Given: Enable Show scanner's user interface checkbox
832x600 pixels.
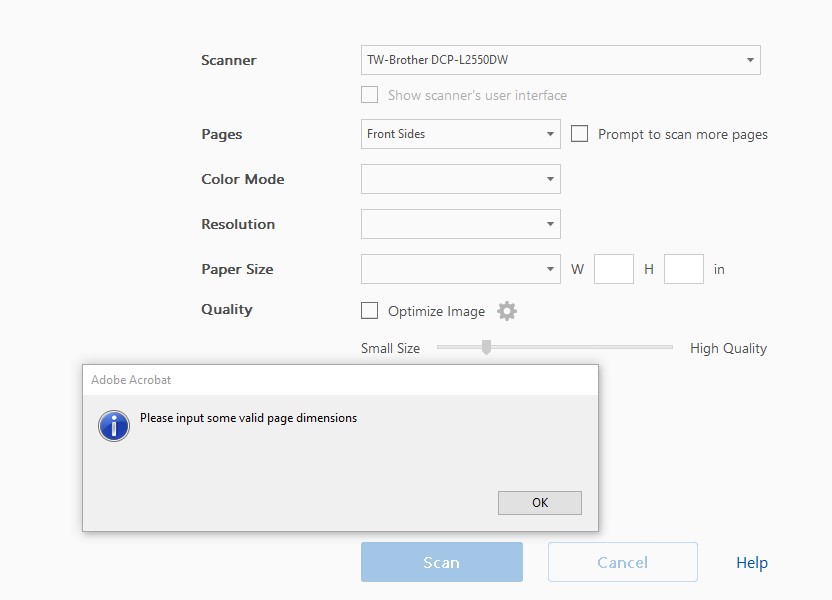Looking at the screenshot, I should click(370, 95).
